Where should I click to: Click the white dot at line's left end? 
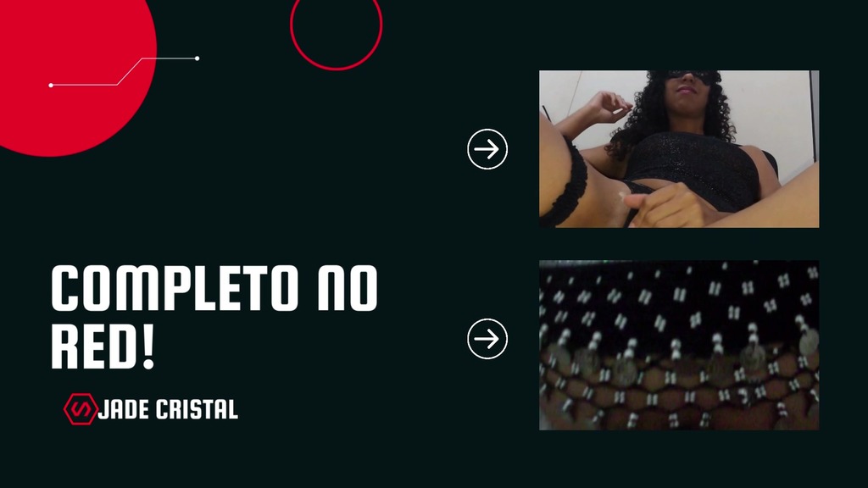(x=51, y=86)
